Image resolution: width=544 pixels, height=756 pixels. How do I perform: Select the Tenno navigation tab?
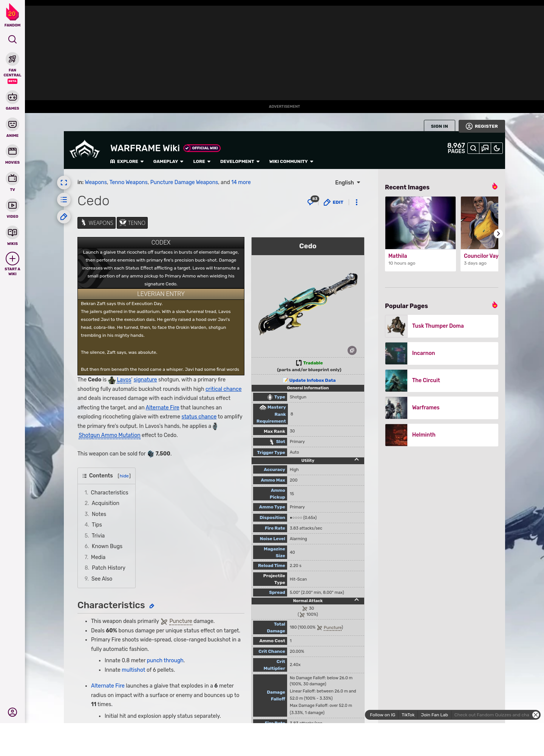132,223
